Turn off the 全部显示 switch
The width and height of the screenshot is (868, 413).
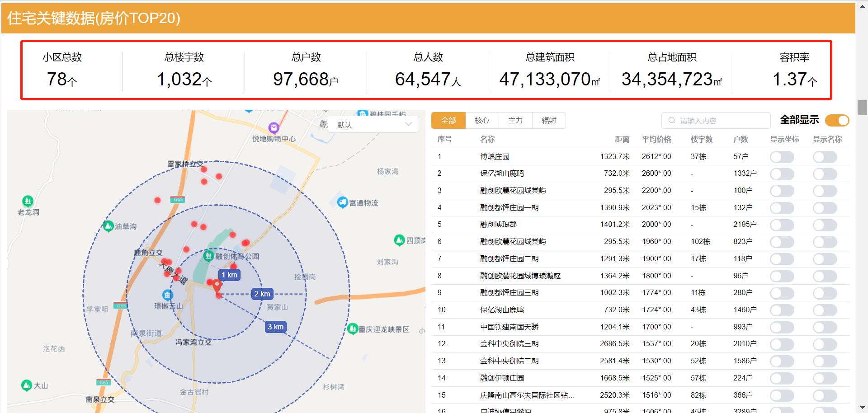pos(837,120)
